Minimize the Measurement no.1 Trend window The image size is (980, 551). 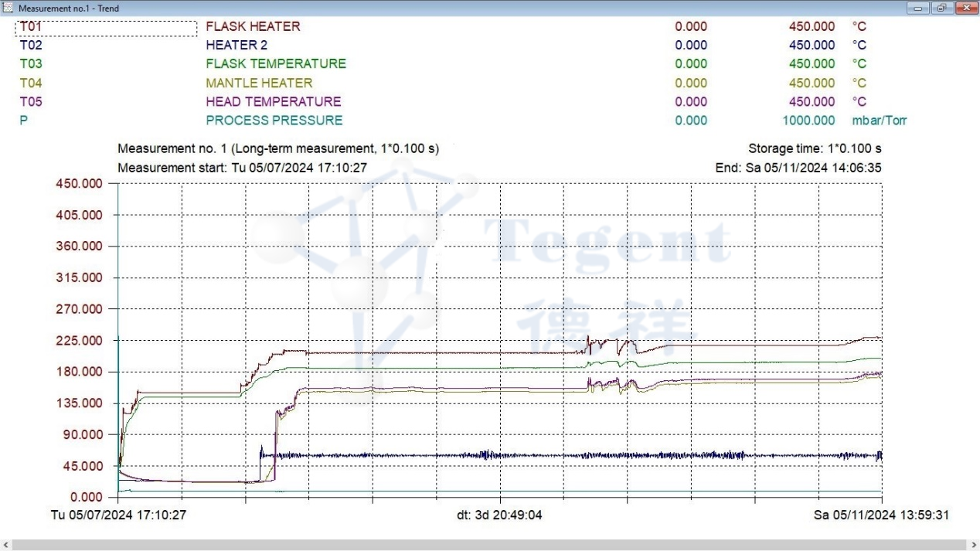(x=920, y=8)
